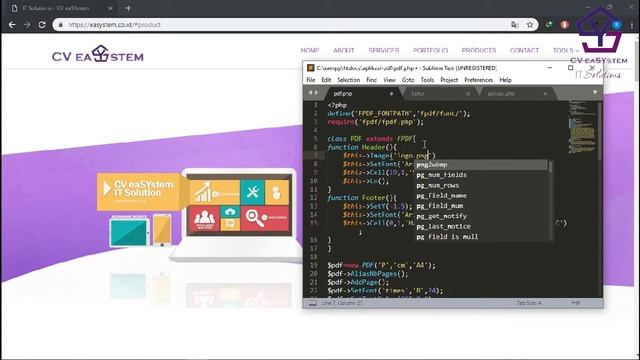Reload the easystem.co.id page
640x360 pixels.
point(42,25)
